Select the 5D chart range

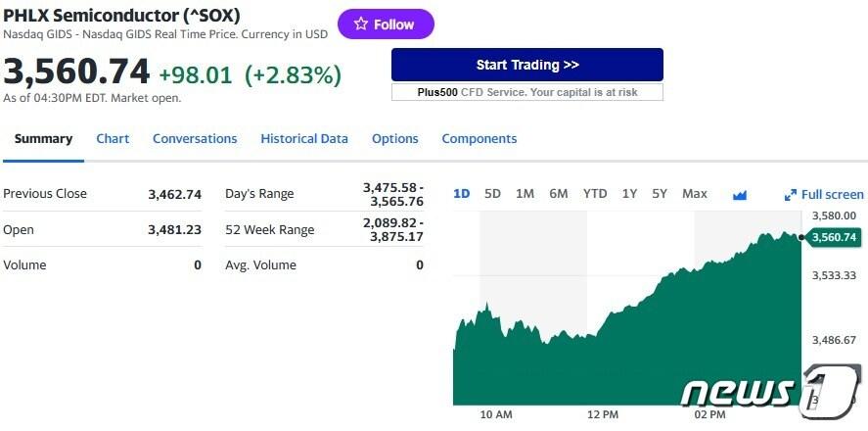click(x=493, y=194)
